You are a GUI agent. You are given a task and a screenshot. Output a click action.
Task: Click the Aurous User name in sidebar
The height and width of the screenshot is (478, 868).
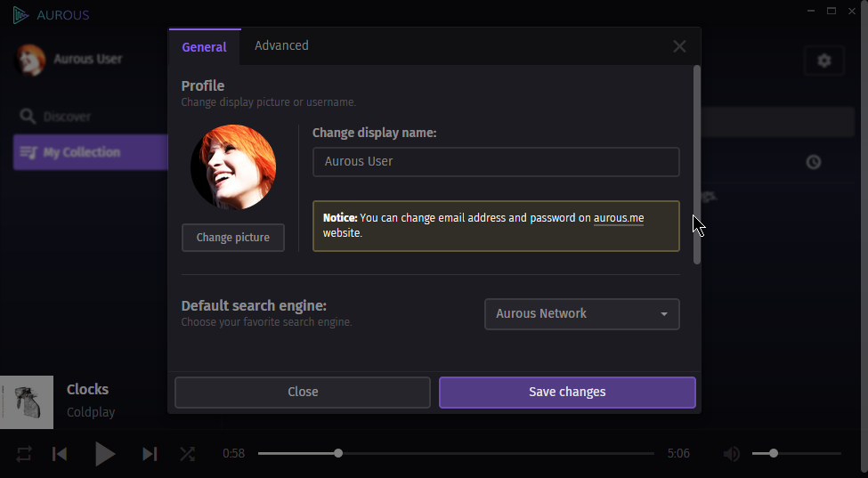coord(88,59)
